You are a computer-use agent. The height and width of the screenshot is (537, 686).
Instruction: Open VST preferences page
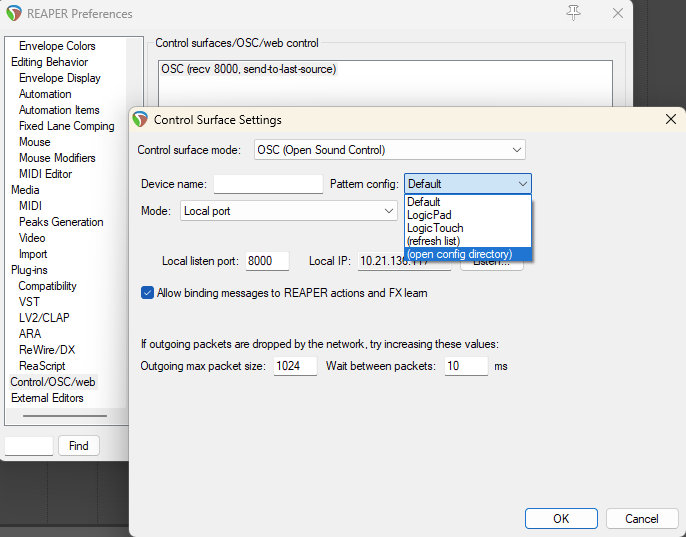(29, 302)
